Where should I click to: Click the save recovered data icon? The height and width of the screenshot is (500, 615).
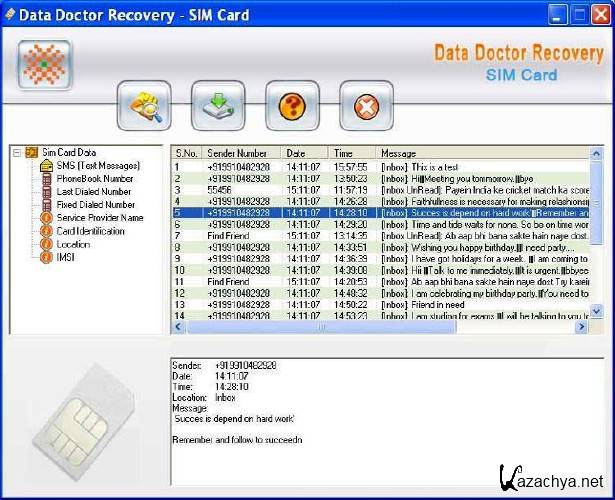[x=218, y=106]
